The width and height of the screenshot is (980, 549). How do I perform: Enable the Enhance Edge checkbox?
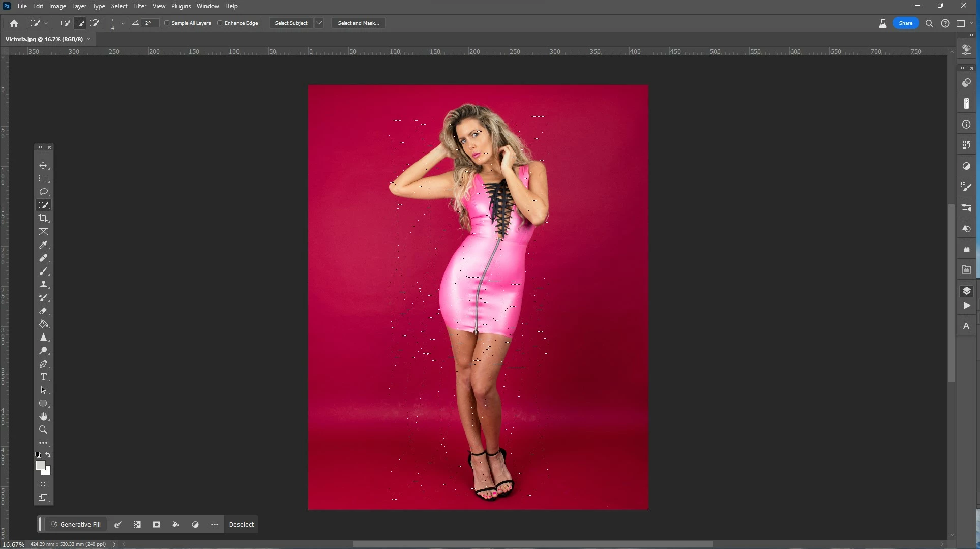pyautogui.click(x=220, y=23)
